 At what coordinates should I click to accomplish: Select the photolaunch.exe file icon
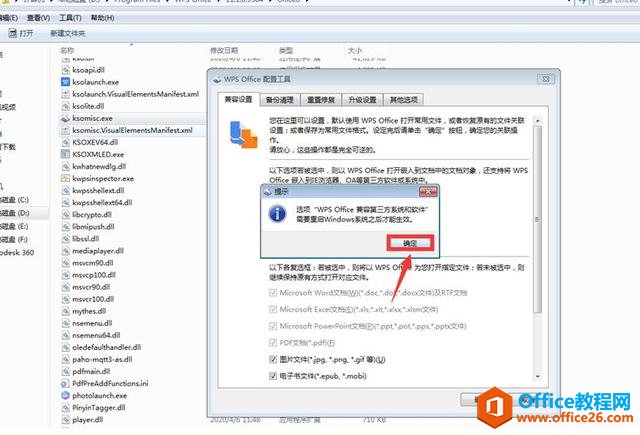(x=65, y=395)
